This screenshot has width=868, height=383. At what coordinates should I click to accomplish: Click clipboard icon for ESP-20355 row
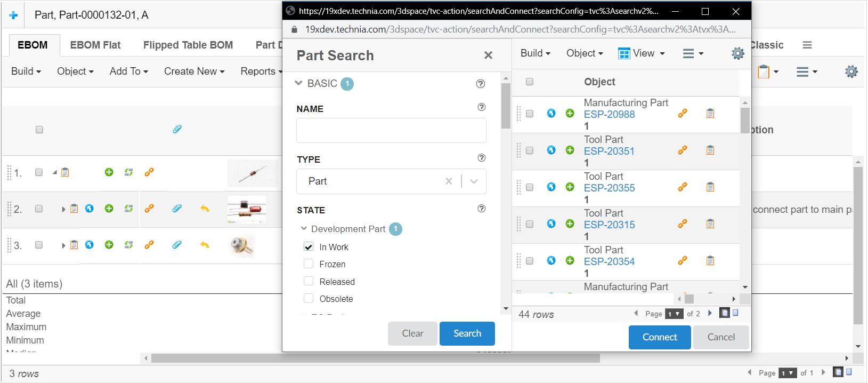point(710,187)
